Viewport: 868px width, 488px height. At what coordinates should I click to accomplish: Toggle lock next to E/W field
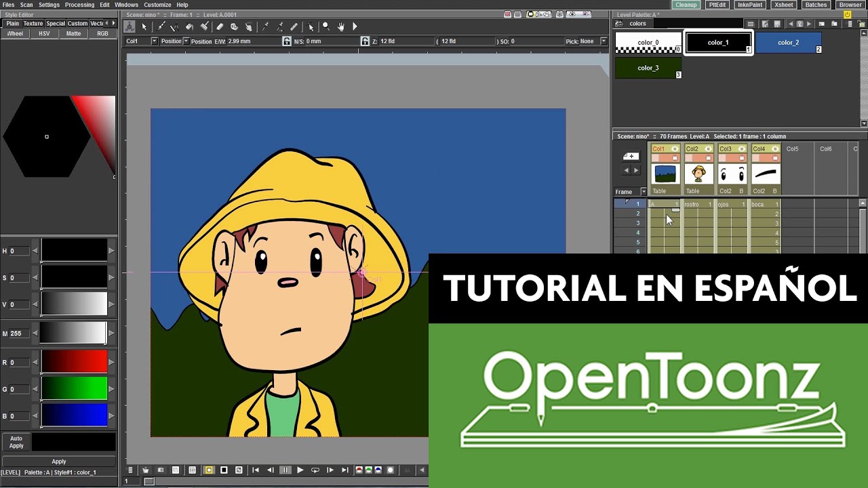(287, 41)
